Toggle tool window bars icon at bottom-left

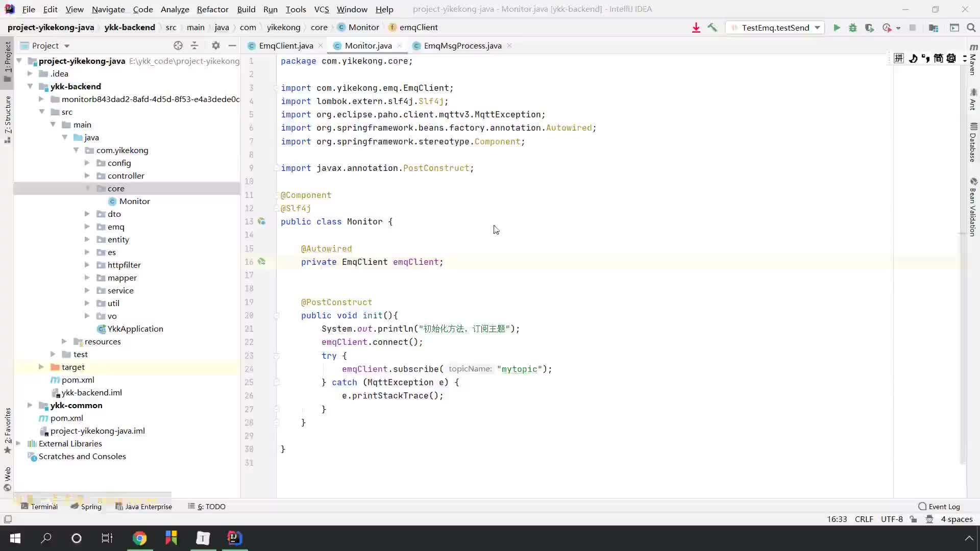8,519
